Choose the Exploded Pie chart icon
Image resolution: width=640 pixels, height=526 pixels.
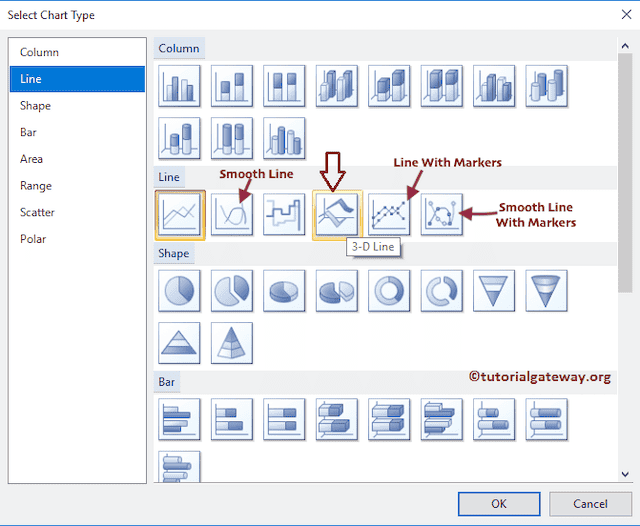[x=232, y=291]
